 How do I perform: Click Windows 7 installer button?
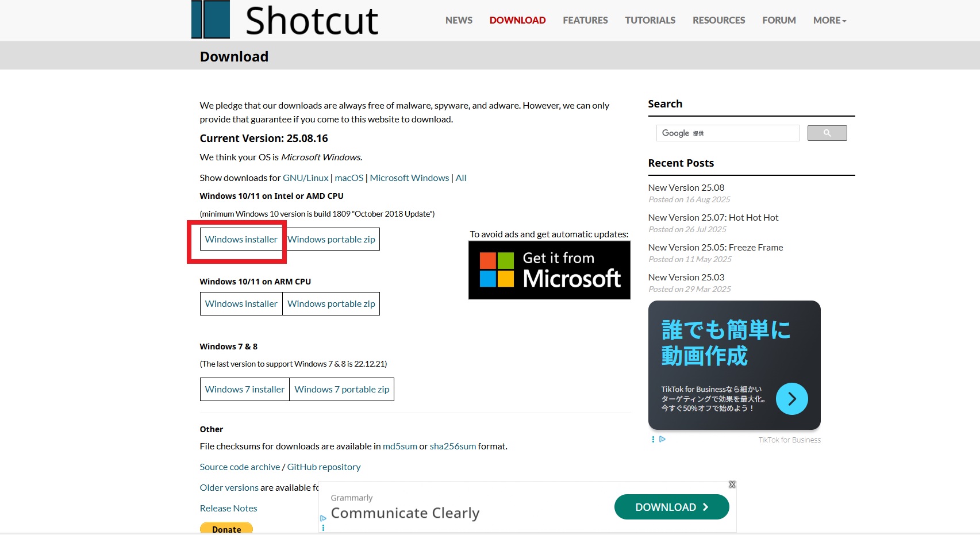pyautogui.click(x=244, y=390)
